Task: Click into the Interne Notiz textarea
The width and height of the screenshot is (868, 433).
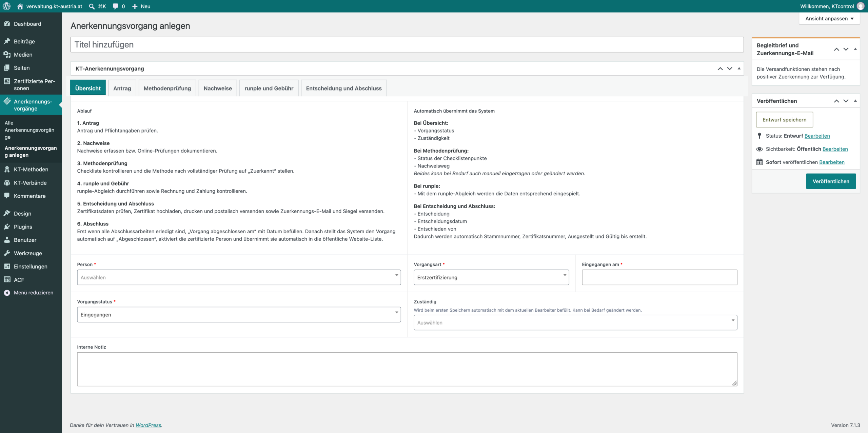Action: click(x=407, y=369)
